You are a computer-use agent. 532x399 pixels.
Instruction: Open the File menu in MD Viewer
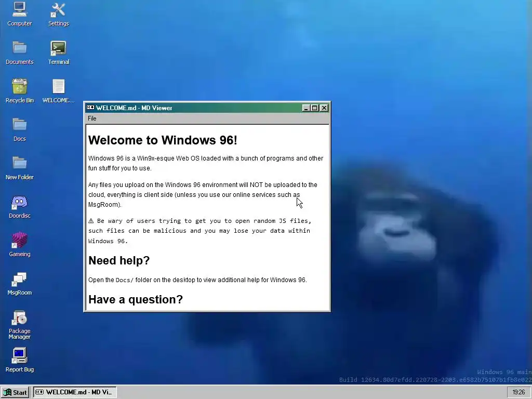[x=92, y=118]
